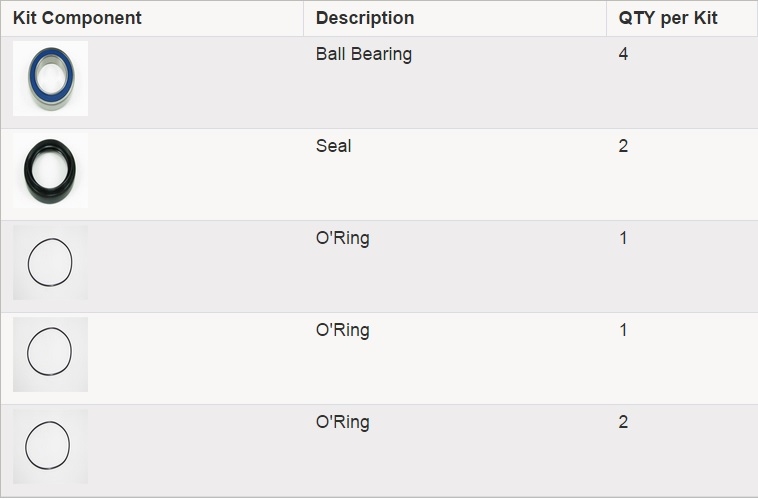Select the Ball Bearing description text
The height and width of the screenshot is (499, 758).
(x=364, y=54)
